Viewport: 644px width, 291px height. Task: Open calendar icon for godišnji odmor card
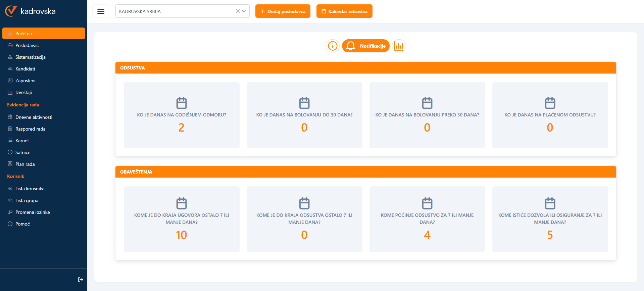pos(182,103)
